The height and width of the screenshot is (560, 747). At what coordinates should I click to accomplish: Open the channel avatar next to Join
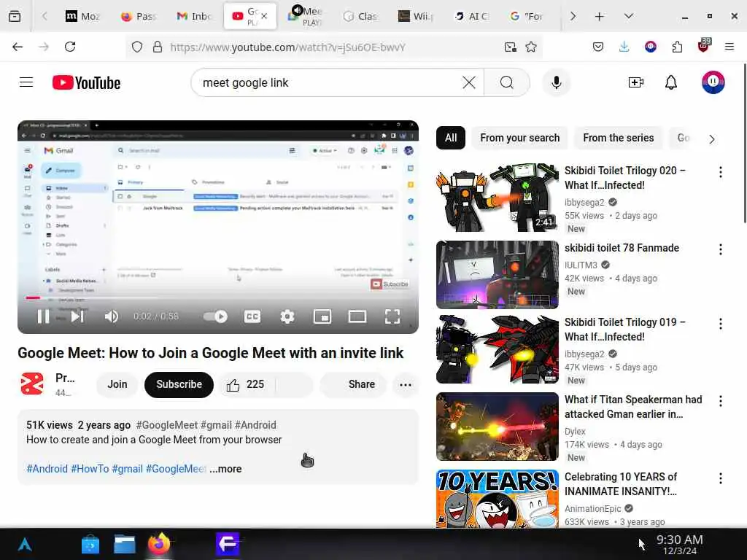[32, 384]
